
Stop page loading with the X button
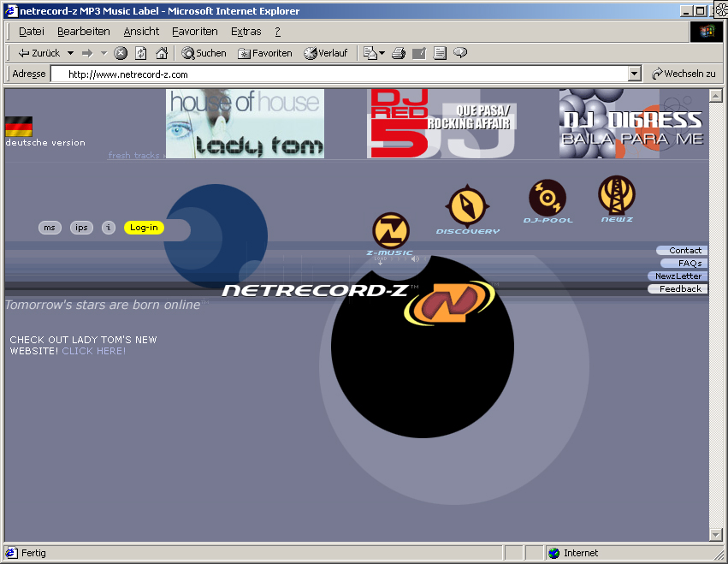coord(121,53)
